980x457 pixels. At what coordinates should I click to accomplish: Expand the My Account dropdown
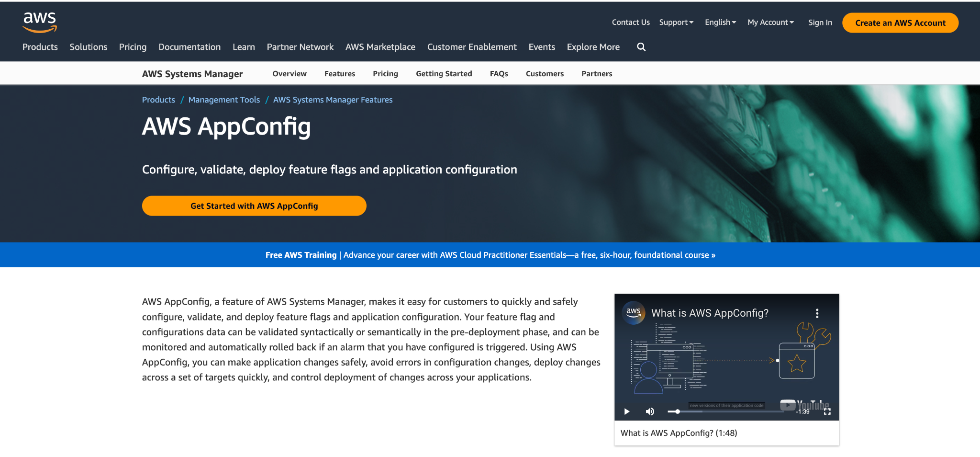pos(770,23)
